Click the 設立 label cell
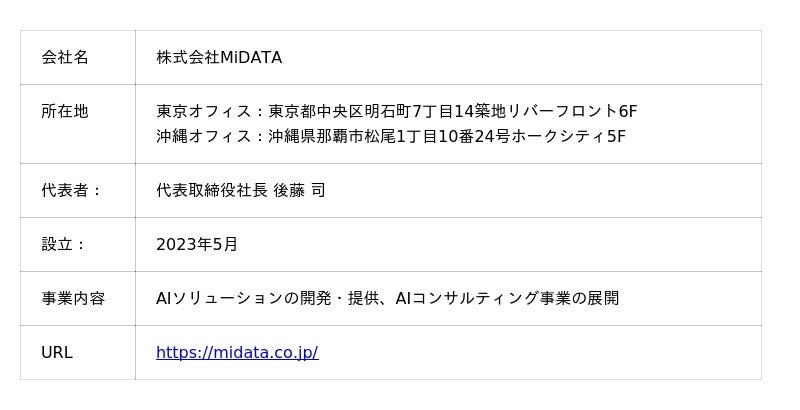This screenshot has height=410, width=800. pos(63,244)
